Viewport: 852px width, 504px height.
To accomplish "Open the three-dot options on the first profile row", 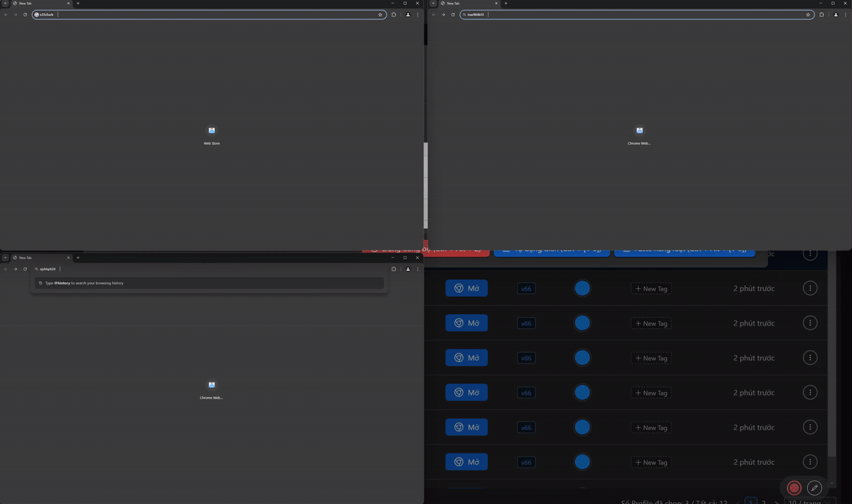I will click(810, 288).
